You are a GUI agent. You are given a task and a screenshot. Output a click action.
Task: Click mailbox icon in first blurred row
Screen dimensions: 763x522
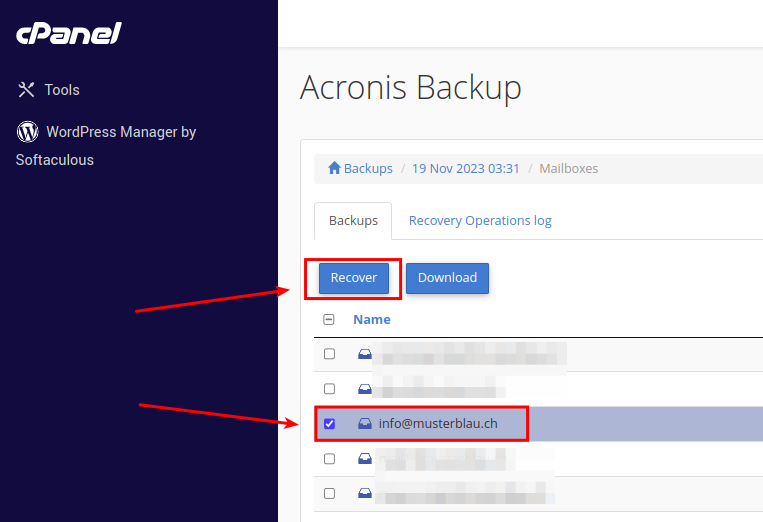pos(365,354)
